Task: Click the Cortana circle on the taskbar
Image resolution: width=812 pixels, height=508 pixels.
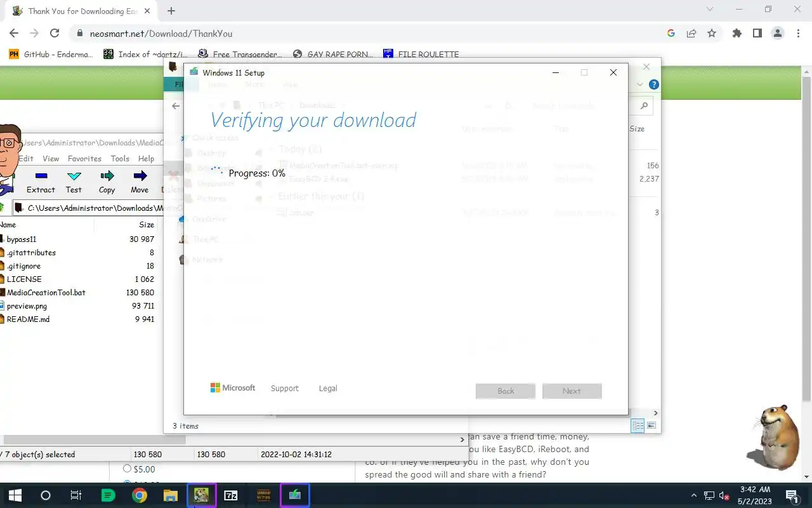Action: (45, 495)
